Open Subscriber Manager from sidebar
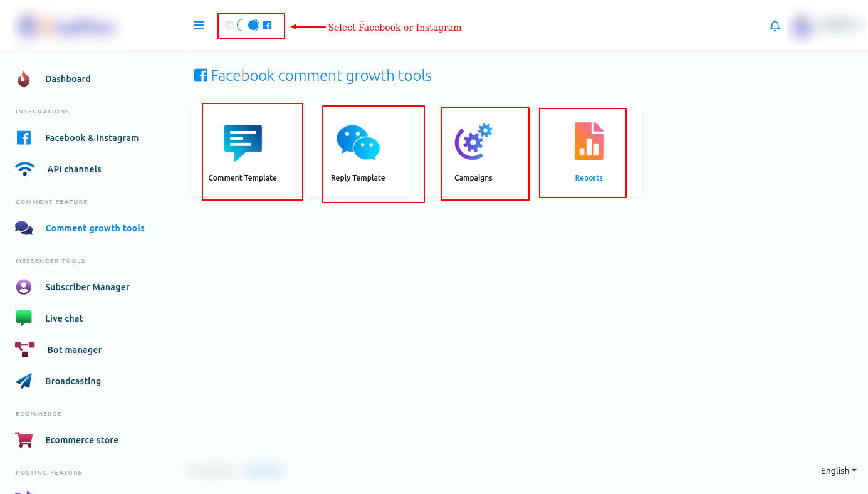The width and height of the screenshot is (868, 494). tap(87, 287)
